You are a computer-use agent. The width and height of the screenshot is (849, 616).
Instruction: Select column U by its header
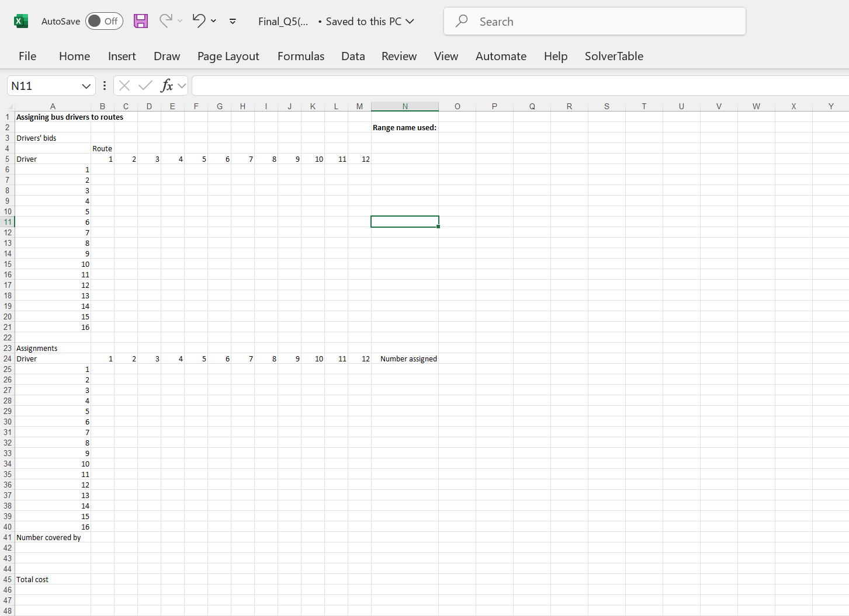[682, 106]
